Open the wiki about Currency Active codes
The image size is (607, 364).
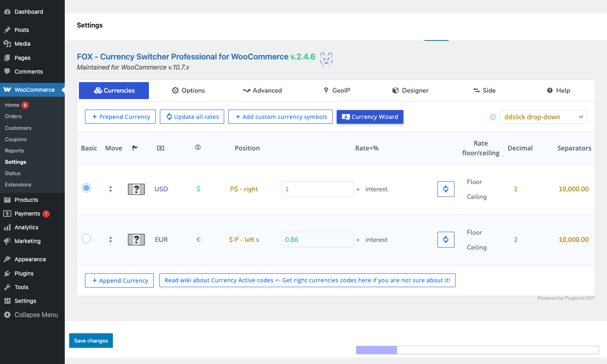[308, 280]
